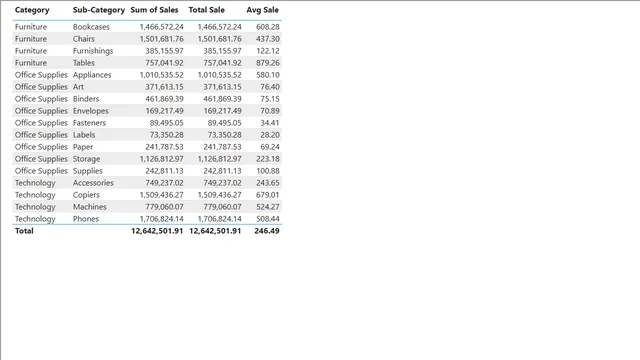This screenshot has width=640, height=360.
Task: Select the Tables sub-category cell
Action: coord(84,63)
